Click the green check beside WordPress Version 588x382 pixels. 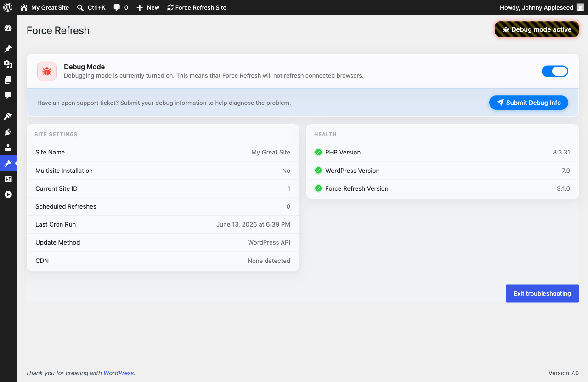click(x=318, y=171)
